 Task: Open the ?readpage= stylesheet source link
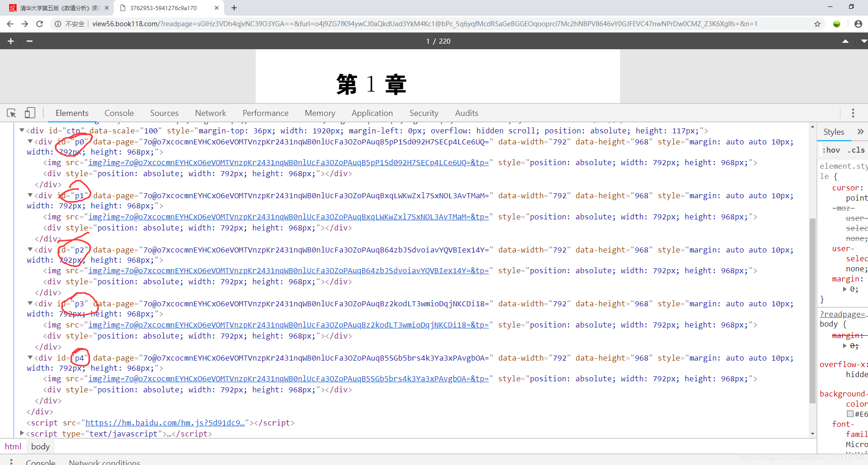click(843, 314)
